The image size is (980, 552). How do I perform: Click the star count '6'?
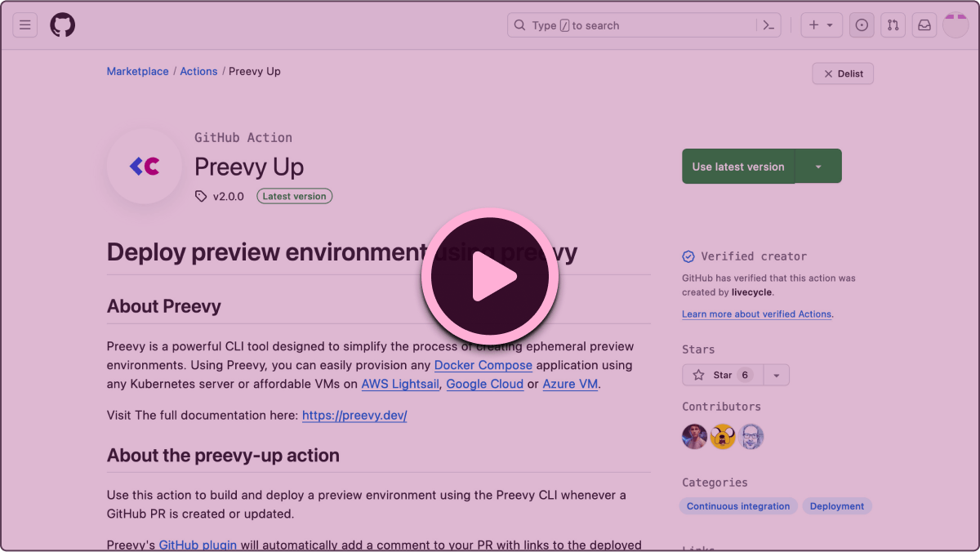745,375
